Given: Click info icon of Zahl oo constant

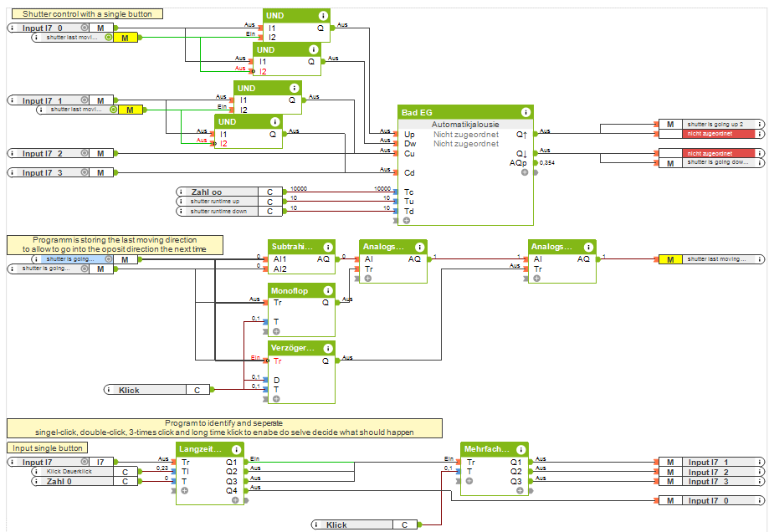Looking at the screenshot, I should pos(181,192).
